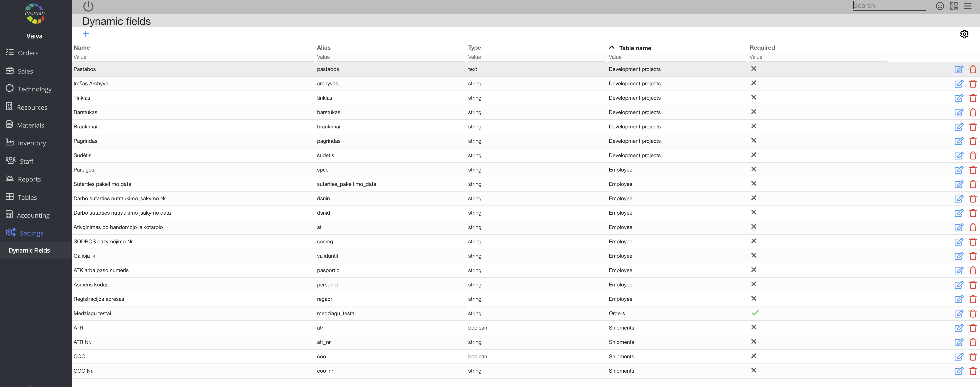Click the power/logout icon in header
The width and height of the screenshot is (980, 387).
88,6
